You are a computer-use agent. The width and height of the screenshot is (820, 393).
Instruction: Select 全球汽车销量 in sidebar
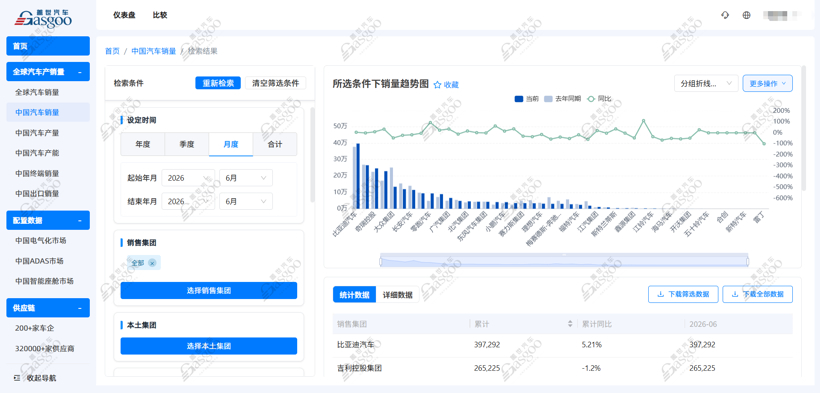coord(37,92)
